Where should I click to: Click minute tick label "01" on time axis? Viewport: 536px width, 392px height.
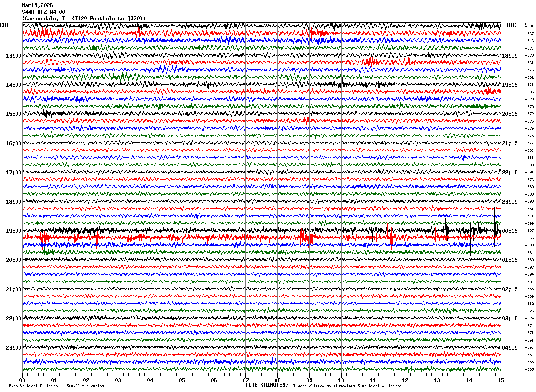[x=54, y=380]
